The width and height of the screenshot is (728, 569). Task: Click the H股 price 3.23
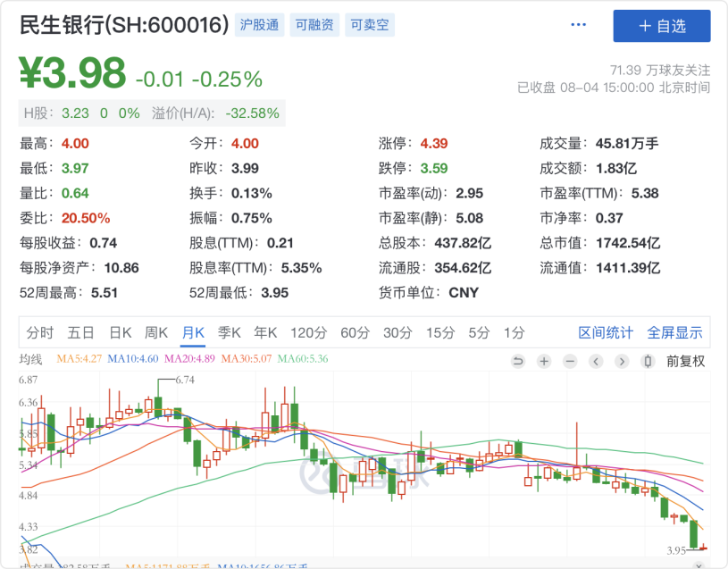tap(75, 113)
